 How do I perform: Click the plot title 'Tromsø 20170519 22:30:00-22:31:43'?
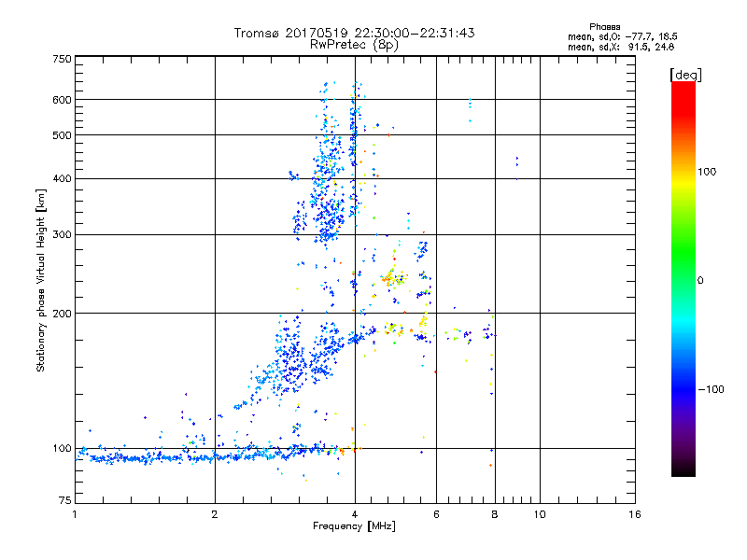click(355, 33)
